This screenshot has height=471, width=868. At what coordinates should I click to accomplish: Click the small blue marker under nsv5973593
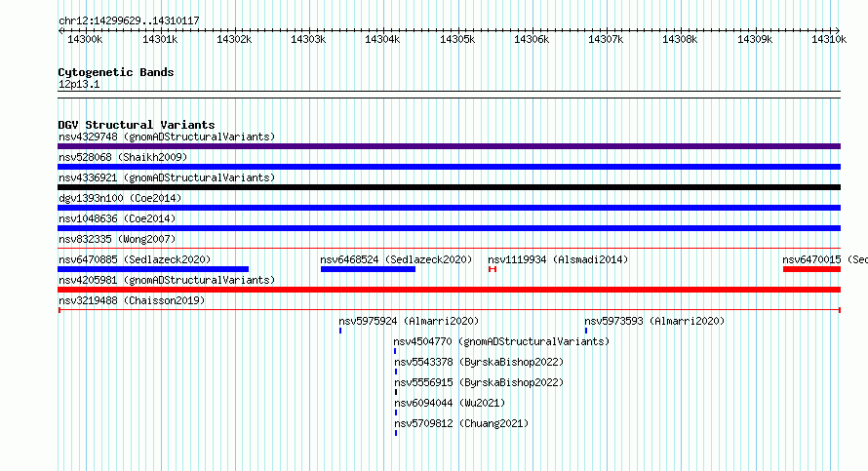(x=586, y=331)
